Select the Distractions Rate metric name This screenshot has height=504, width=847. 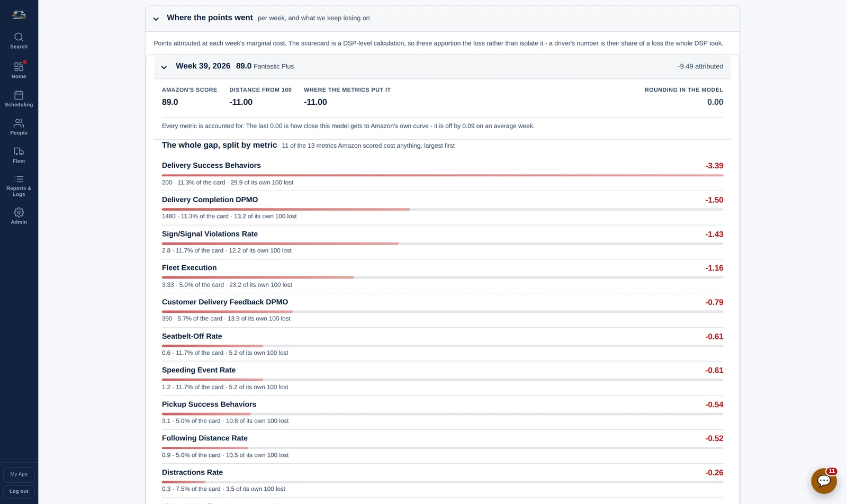tap(192, 472)
